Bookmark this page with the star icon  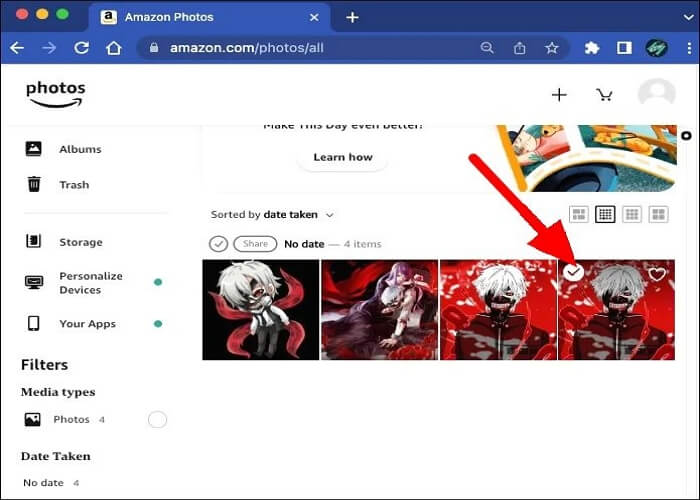552,47
